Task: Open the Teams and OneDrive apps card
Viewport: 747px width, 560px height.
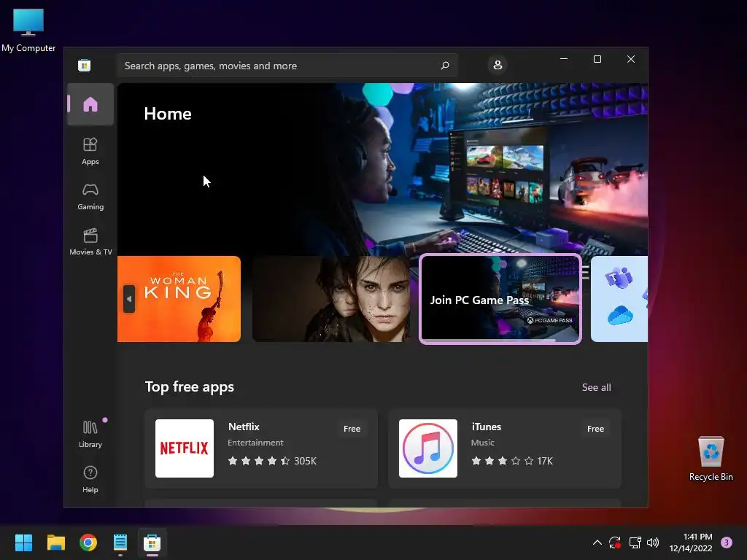Action: pyautogui.click(x=619, y=299)
